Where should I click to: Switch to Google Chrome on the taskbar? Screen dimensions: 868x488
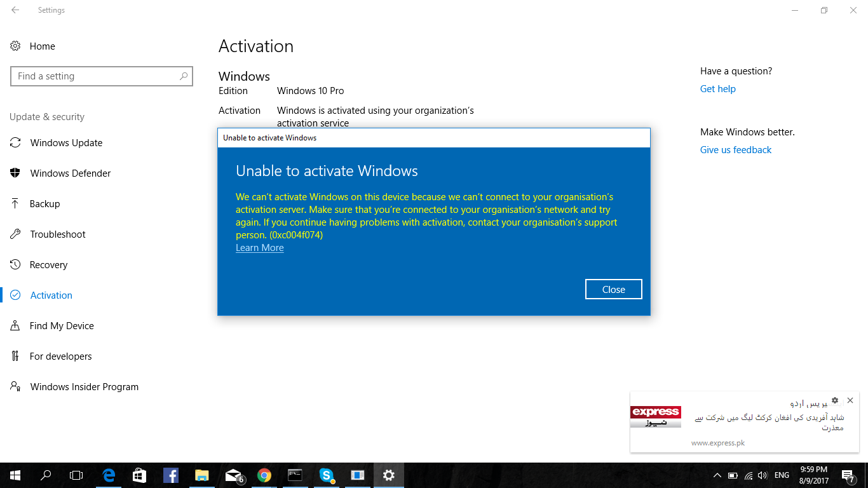click(x=264, y=475)
